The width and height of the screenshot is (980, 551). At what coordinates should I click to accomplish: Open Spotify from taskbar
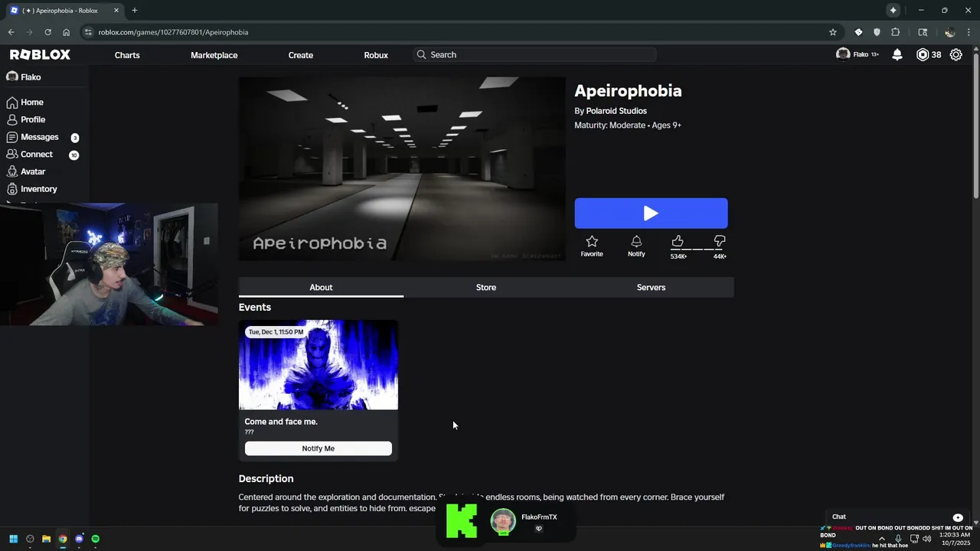coord(96,539)
